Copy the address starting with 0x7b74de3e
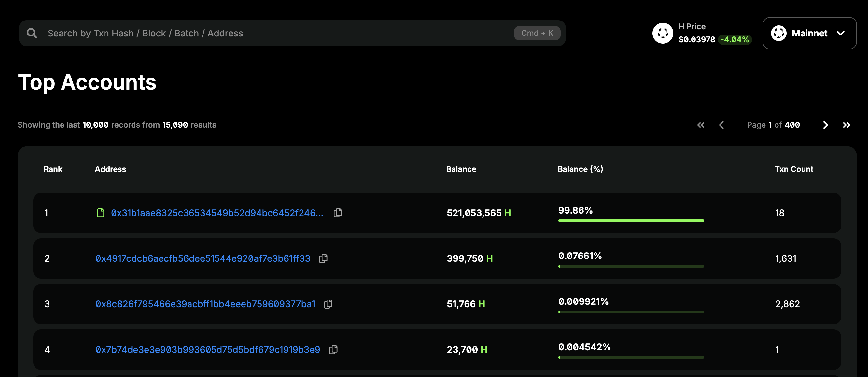 [333, 349]
